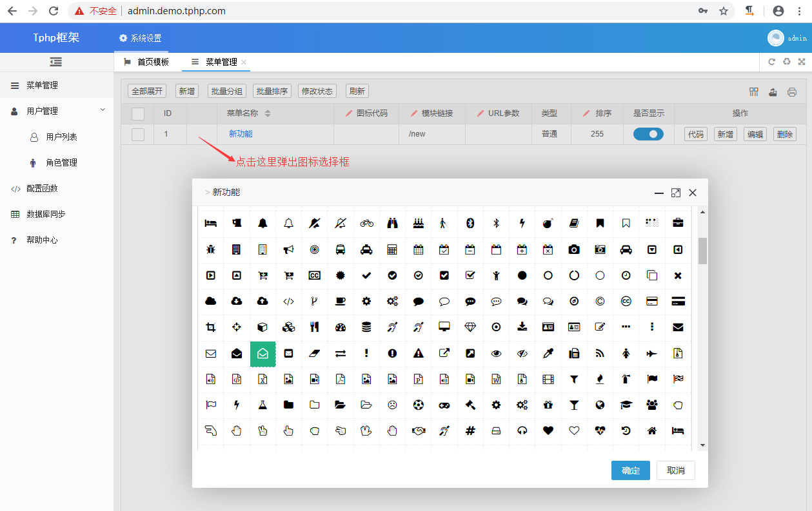
Task: Tick the checkbox for row ID 1
Action: click(138, 134)
